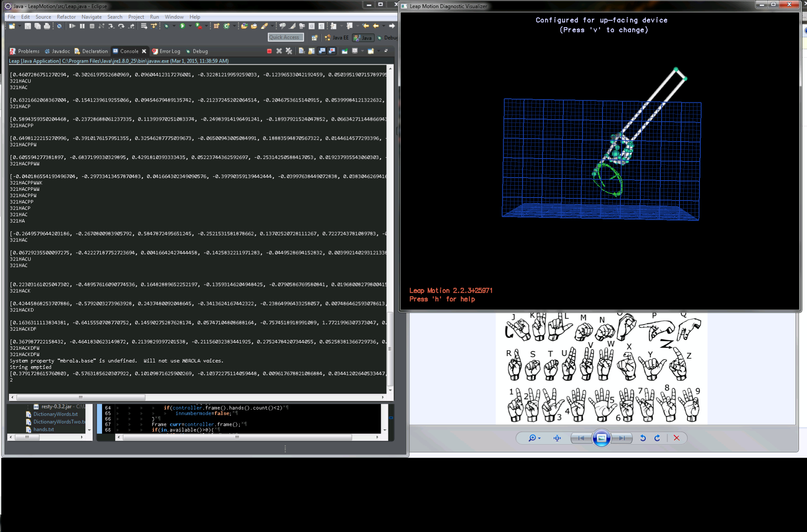Select DictionaryWords.txt in project tree

point(56,414)
